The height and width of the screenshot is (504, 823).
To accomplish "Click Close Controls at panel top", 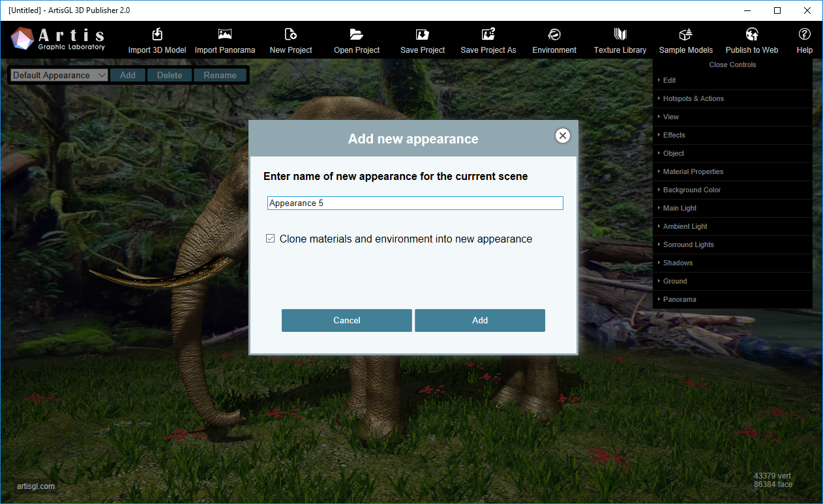I will (x=732, y=65).
